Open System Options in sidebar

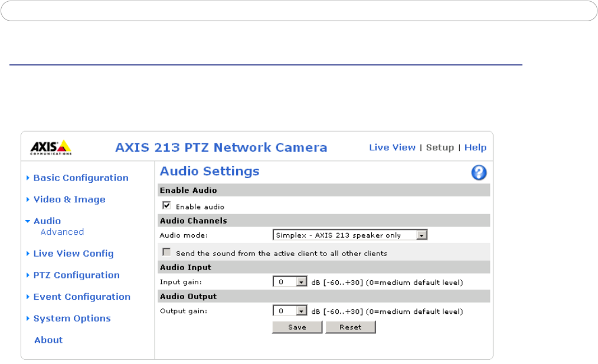click(x=72, y=319)
